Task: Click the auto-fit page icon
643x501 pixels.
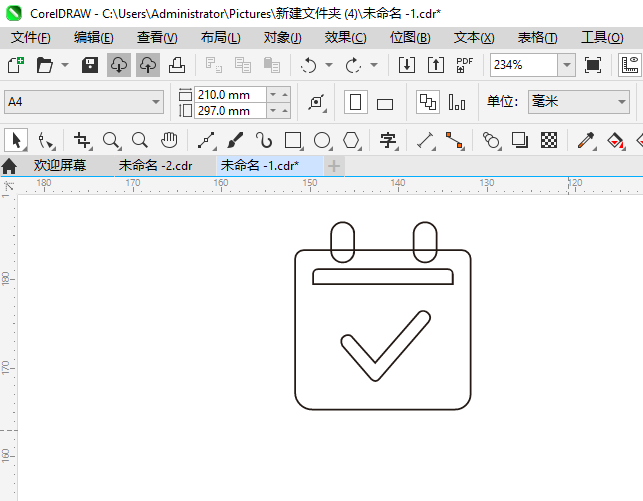Action: click(x=317, y=102)
